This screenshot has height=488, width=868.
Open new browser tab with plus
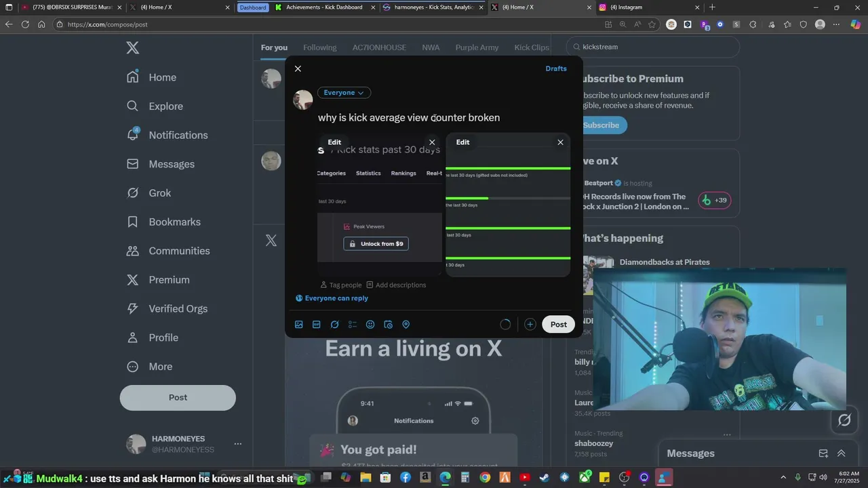click(x=712, y=7)
